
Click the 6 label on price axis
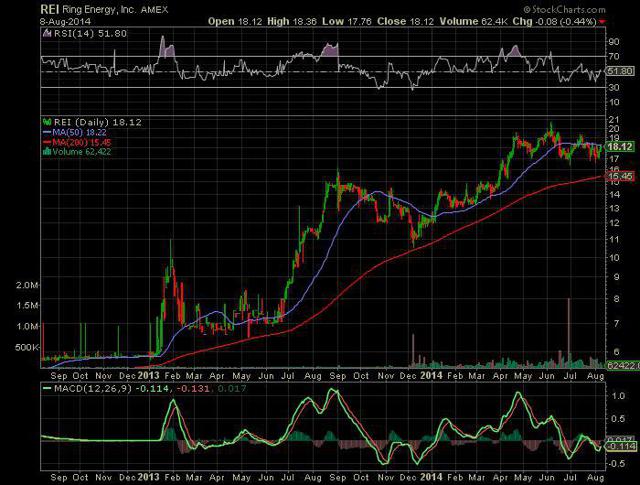click(616, 352)
